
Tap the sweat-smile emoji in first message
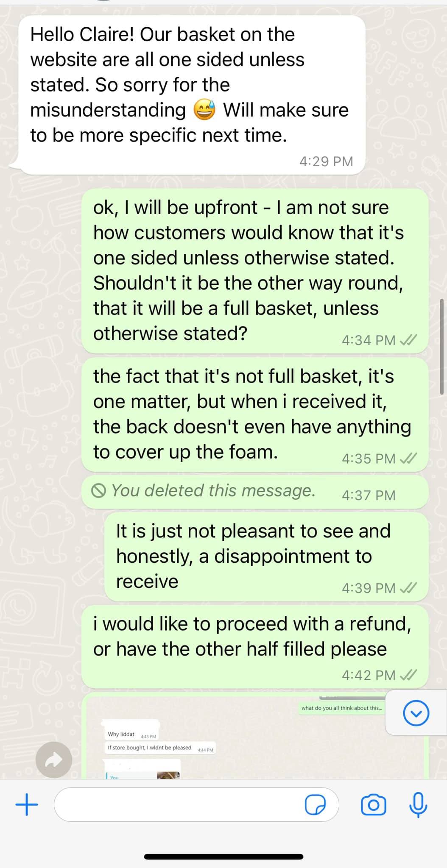(204, 110)
